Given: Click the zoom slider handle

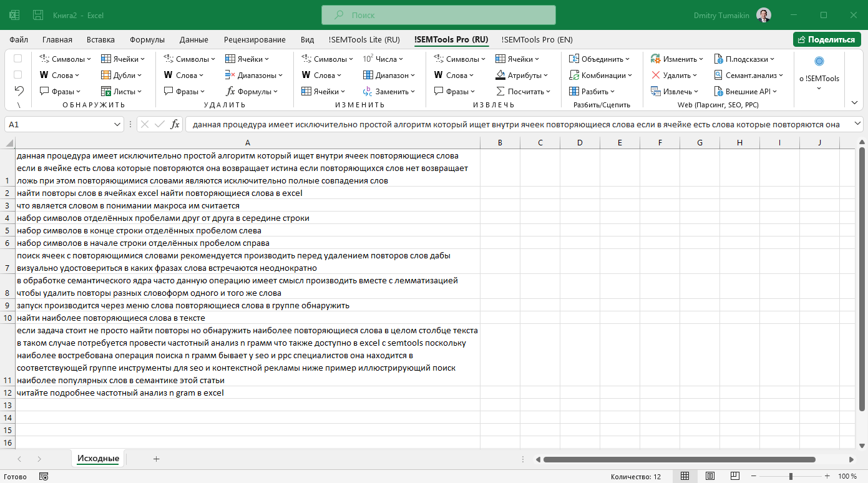Looking at the screenshot, I should point(791,476).
